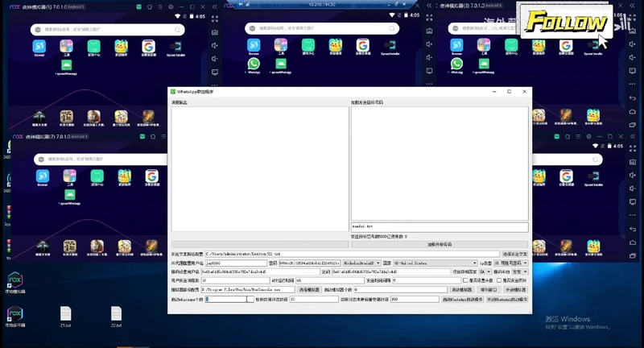644x348 pixels.
Task: Open Browser app in Nox emulator (7)
Action: 43,176
